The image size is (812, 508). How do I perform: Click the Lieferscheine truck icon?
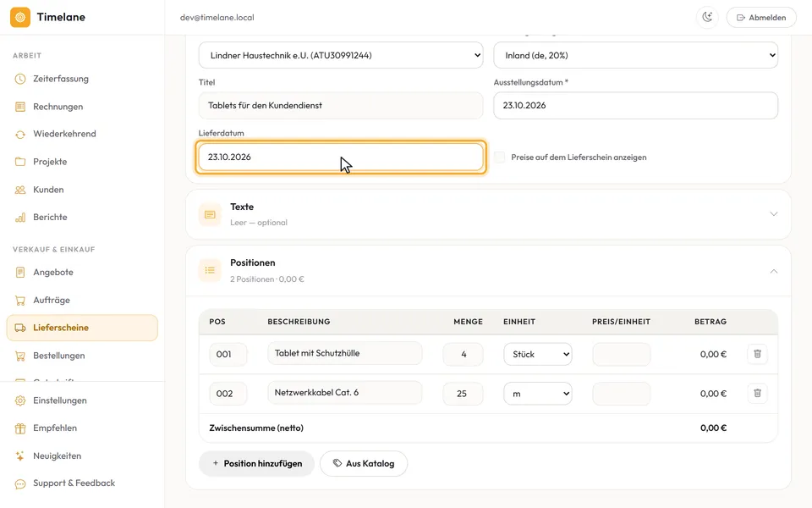click(20, 328)
